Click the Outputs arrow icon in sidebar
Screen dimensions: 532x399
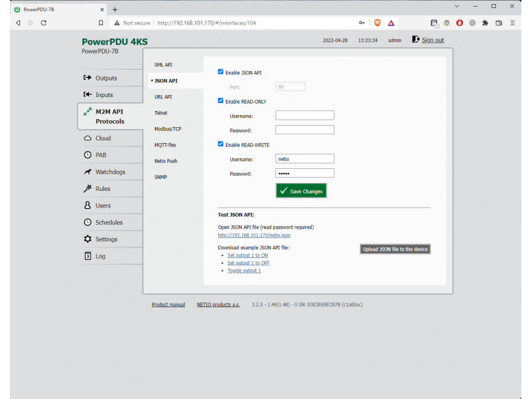(88, 78)
